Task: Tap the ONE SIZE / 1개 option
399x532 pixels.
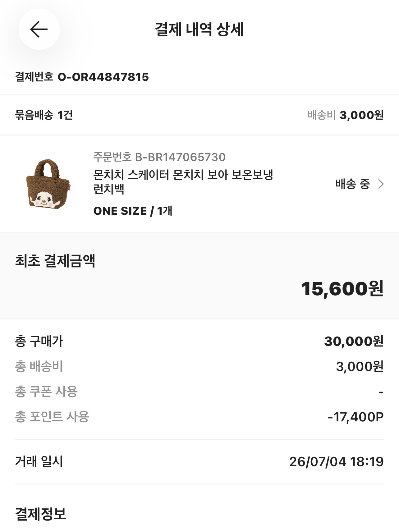Action: (x=133, y=211)
